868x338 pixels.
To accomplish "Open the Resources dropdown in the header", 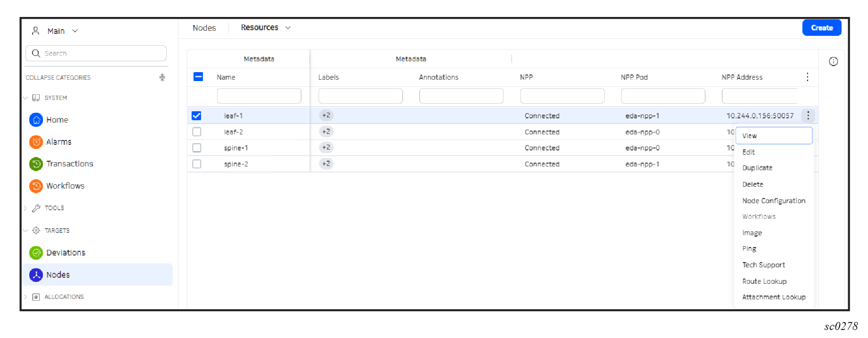I will click(x=266, y=28).
